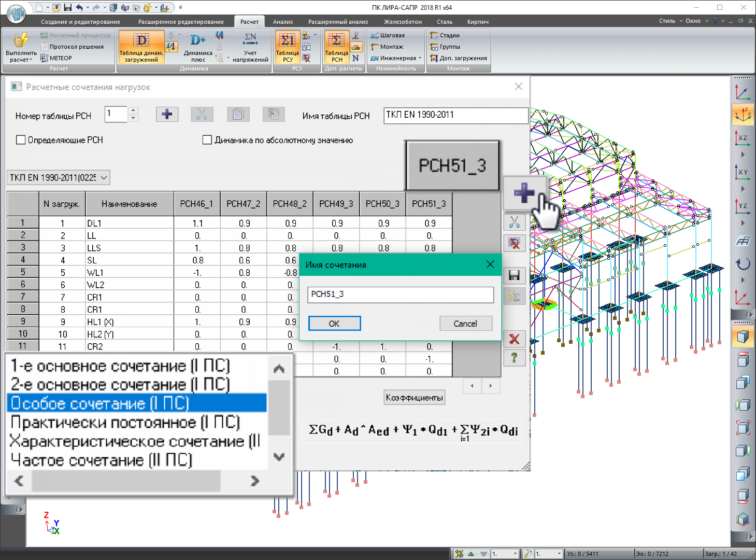The image size is (756, 560).
Task: Click the blue plus add-table icon
Action: tap(167, 115)
